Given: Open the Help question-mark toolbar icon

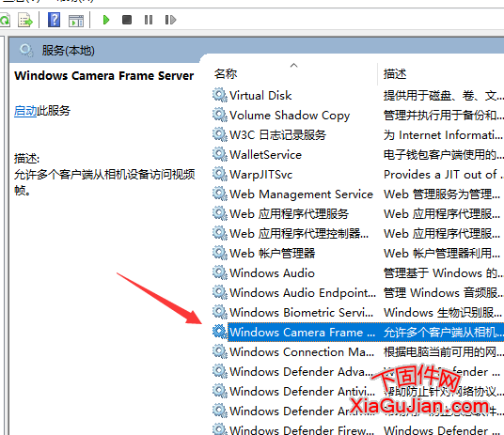Looking at the screenshot, I should pos(54,20).
